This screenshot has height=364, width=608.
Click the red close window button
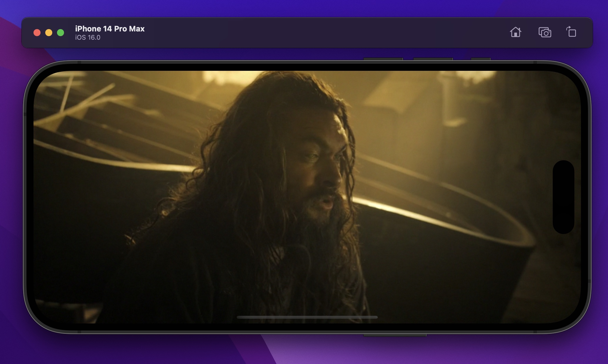tap(37, 33)
